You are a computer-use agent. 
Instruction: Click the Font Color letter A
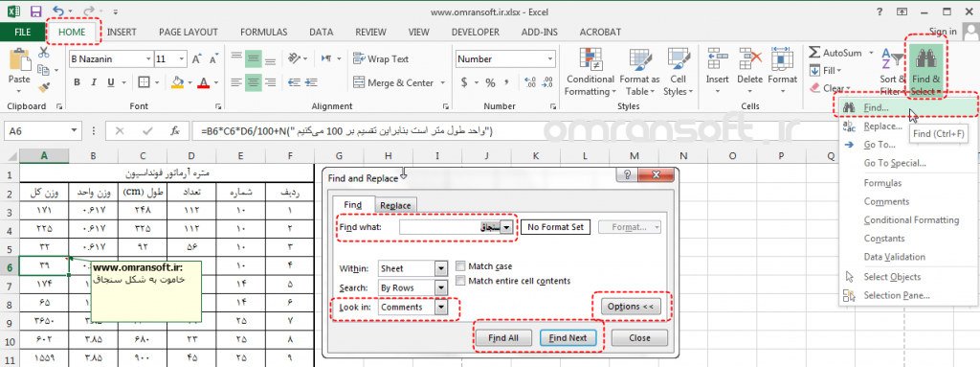tap(203, 82)
